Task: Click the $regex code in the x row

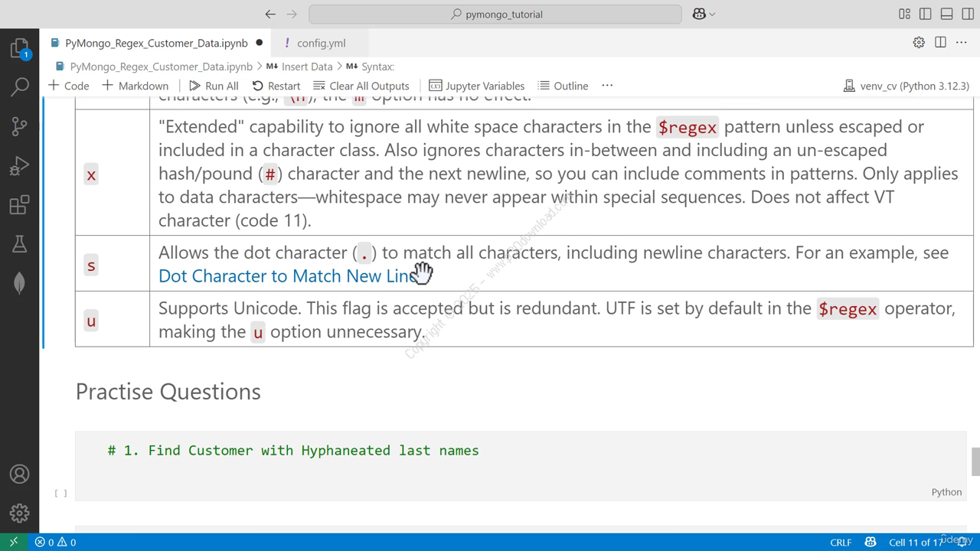Action: click(x=688, y=127)
